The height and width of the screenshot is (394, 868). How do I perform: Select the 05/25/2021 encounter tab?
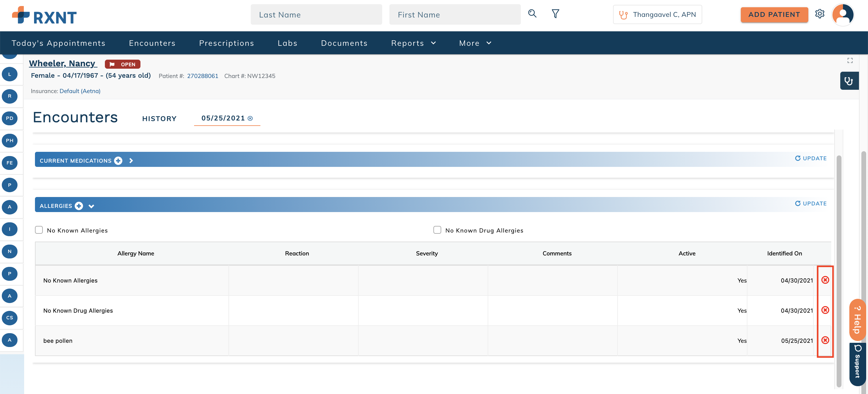point(223,118)
